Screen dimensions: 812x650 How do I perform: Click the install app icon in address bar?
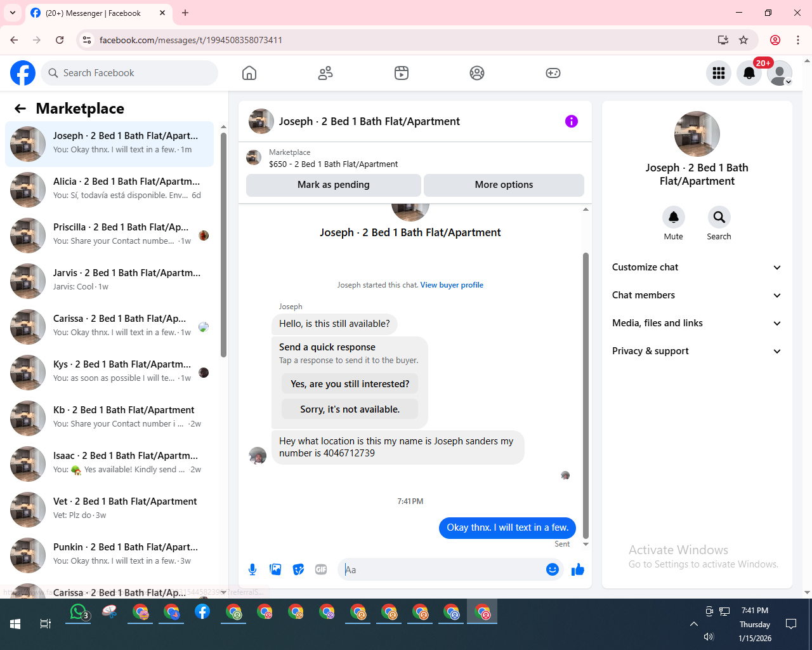(x=723, y=40)
